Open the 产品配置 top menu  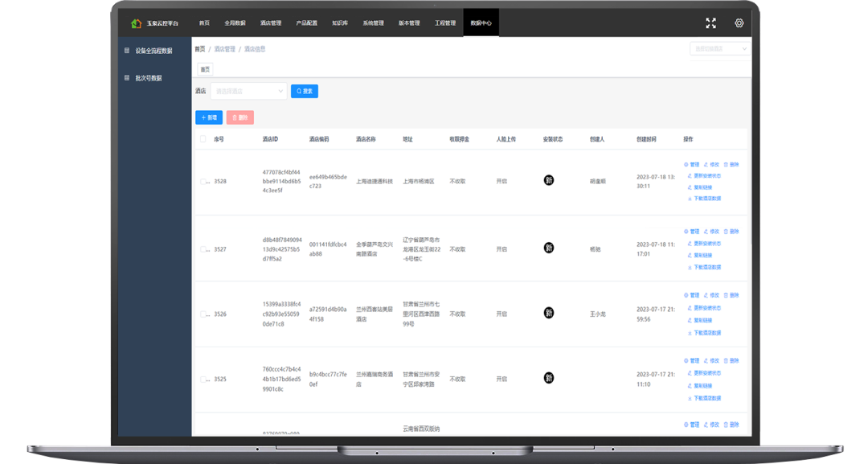coord(307,23)
